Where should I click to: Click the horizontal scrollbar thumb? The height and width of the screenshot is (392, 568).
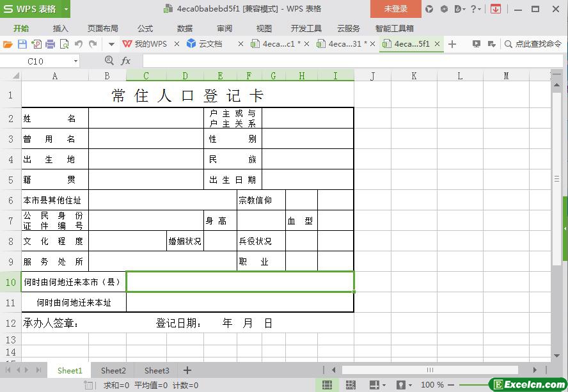point(430,370)
